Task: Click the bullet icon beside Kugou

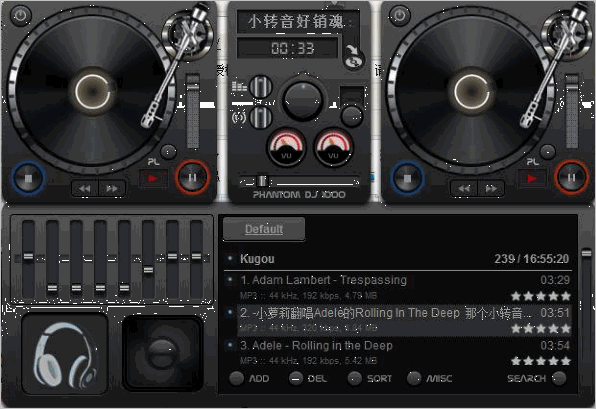Action: coord(230,258)
